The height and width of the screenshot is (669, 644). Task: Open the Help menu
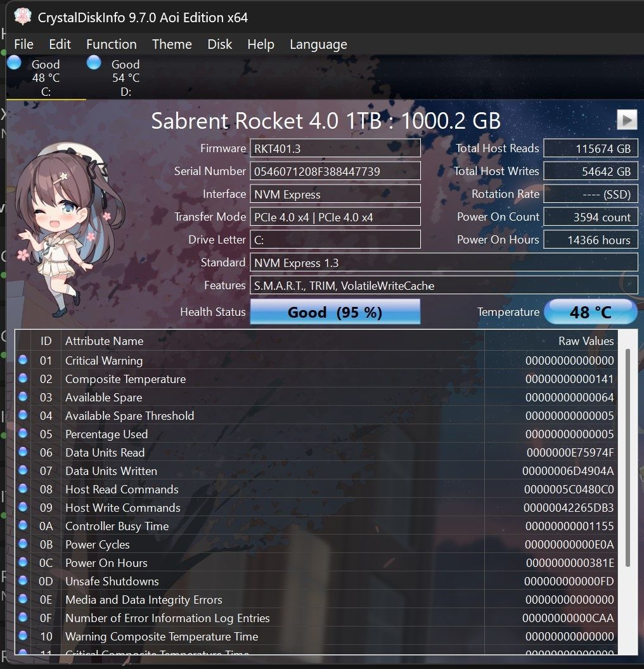click(261, 44)
